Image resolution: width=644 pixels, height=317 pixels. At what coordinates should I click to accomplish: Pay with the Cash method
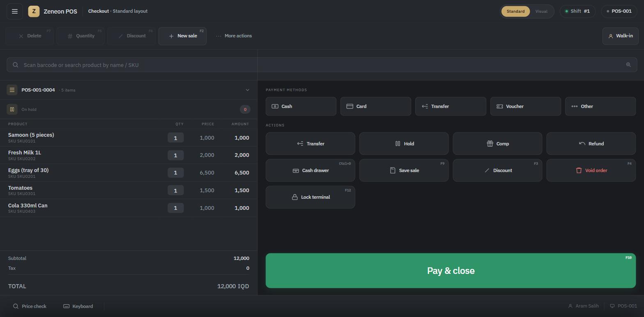pyautogui.click(x=301, y=106)
